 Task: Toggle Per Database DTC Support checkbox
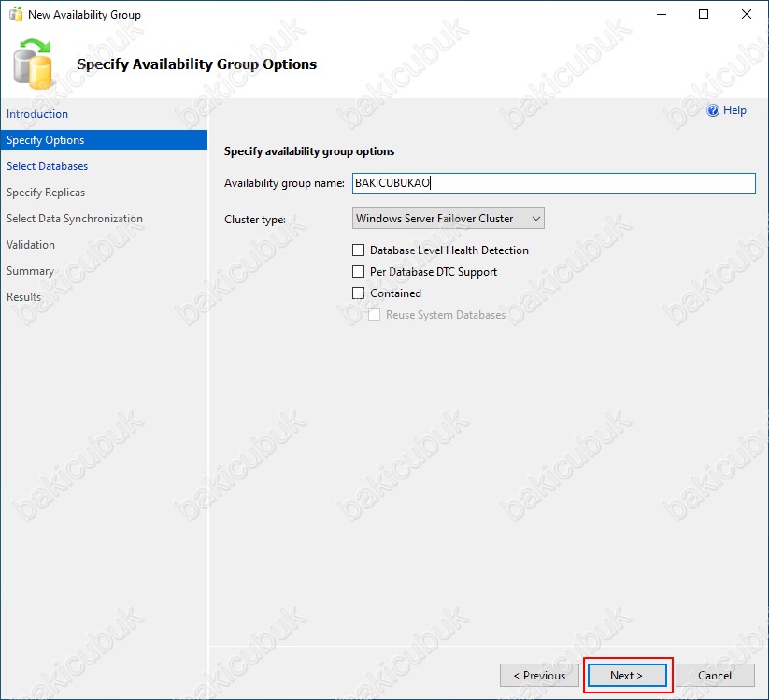coord(359,272)
